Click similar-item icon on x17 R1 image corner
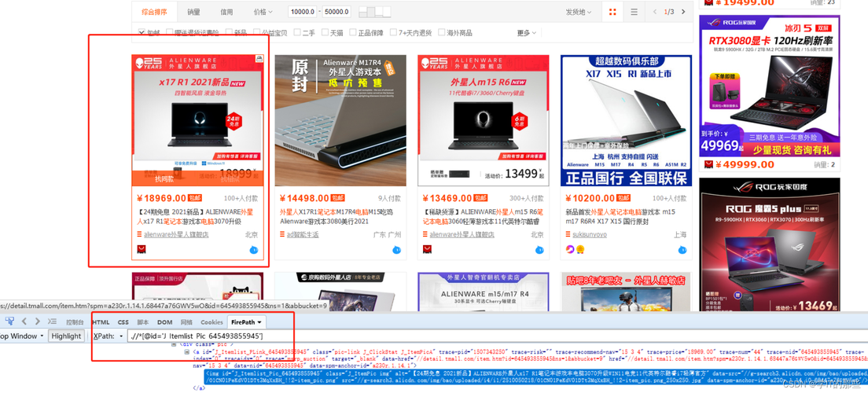Image resolution: width=868 pixels, height=393 pixels. point(259,58)
